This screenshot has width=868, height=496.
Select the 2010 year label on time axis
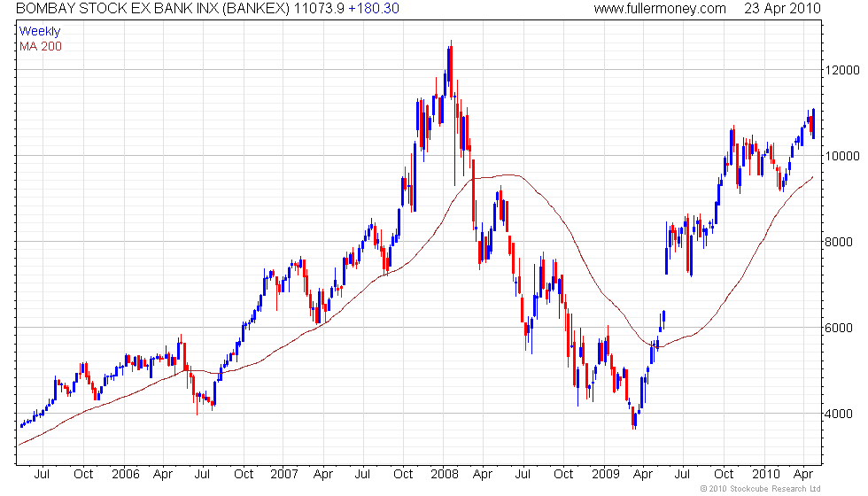[766, 474]
